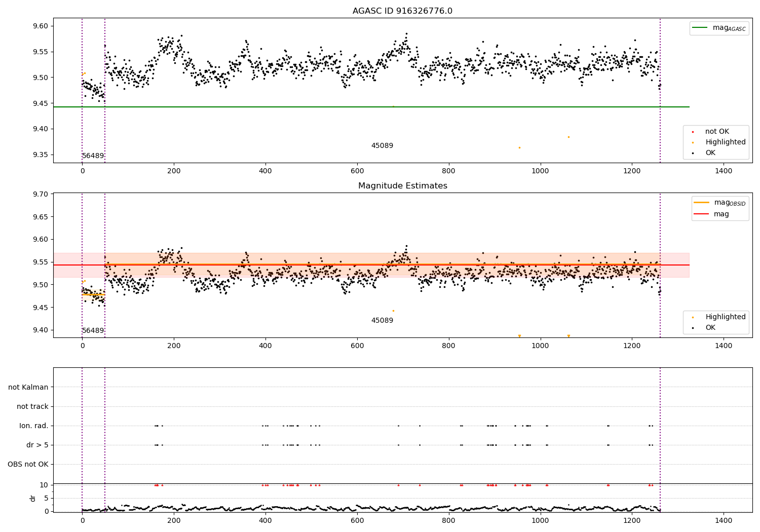Select 'Highlighted' legend entry in Magnitude Estimates plot
The width and height of the screenshot is (760, 532).
(725, 317)
